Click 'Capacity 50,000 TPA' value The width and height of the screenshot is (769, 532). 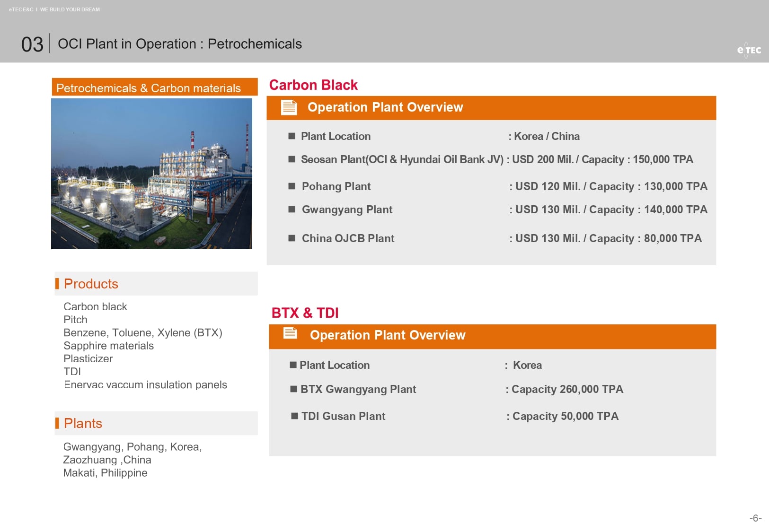(566, 416)
